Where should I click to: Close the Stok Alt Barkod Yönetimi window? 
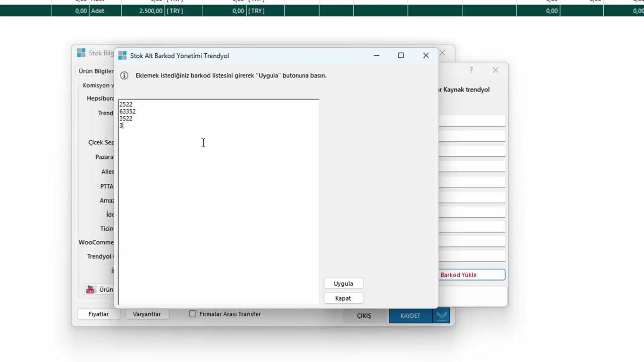pyautogui.click(x=426, y=56)
